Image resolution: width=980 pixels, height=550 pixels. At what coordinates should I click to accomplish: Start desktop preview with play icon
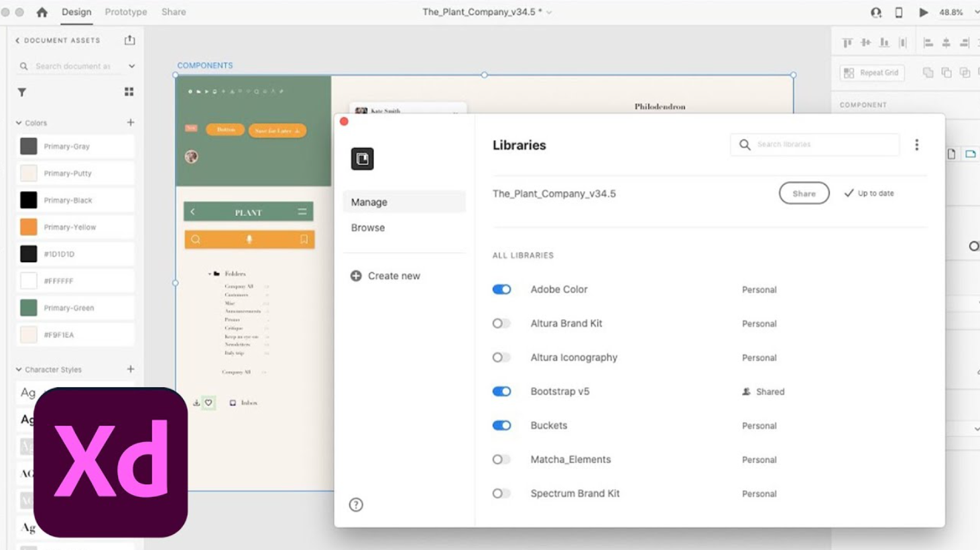[x=923, y=12]
